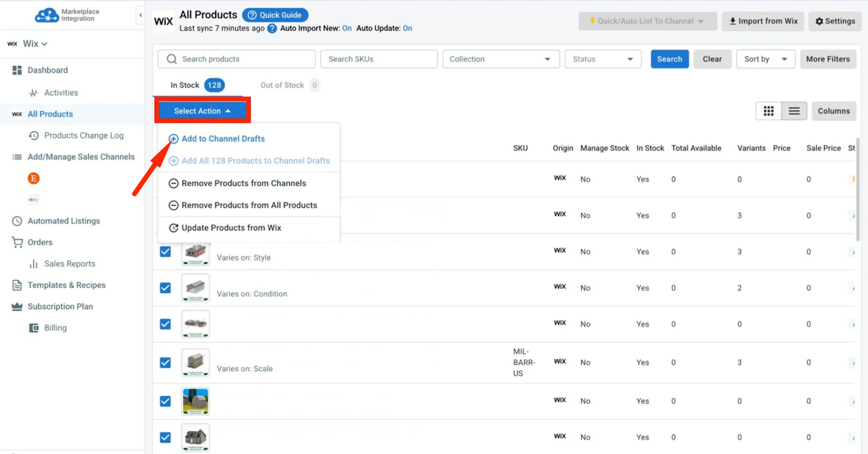The width and height of the screenshot is (868, 454).
Task: Open the Columns selector
Action: [834, 111]
